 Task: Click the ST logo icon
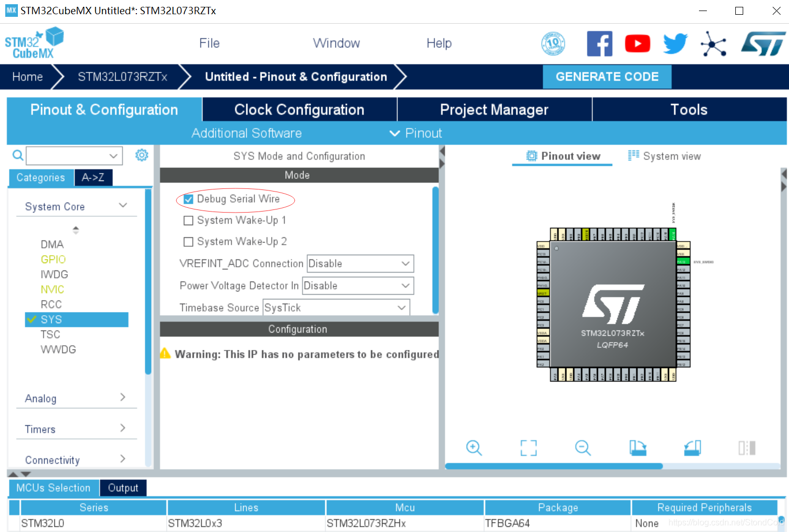[763, 44]
